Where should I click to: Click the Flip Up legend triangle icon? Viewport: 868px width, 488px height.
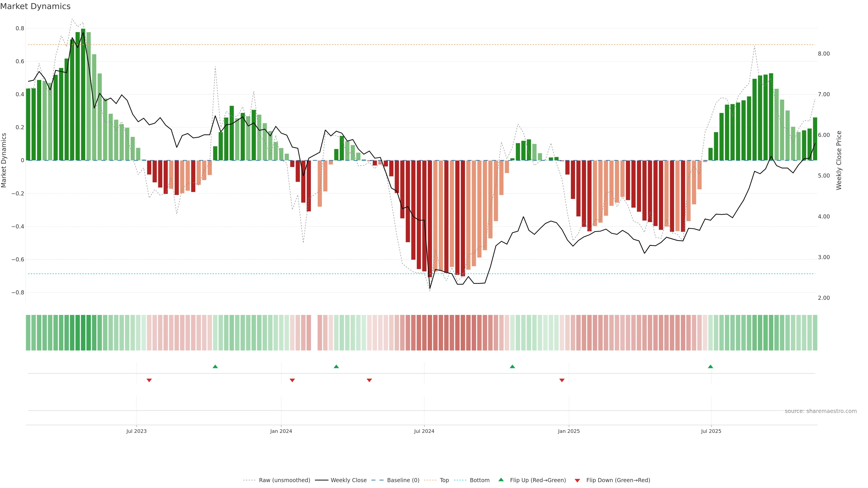(x=501, y=480)
